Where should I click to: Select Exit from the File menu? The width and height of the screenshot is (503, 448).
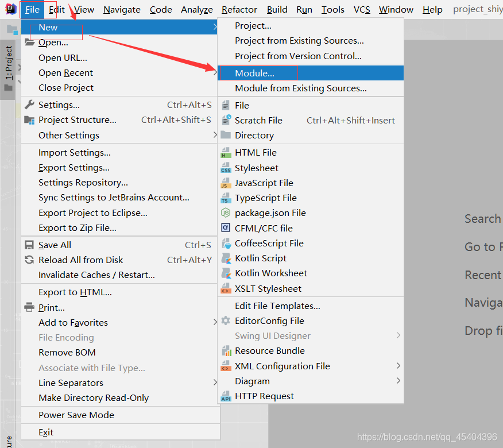tap(121, 432)
